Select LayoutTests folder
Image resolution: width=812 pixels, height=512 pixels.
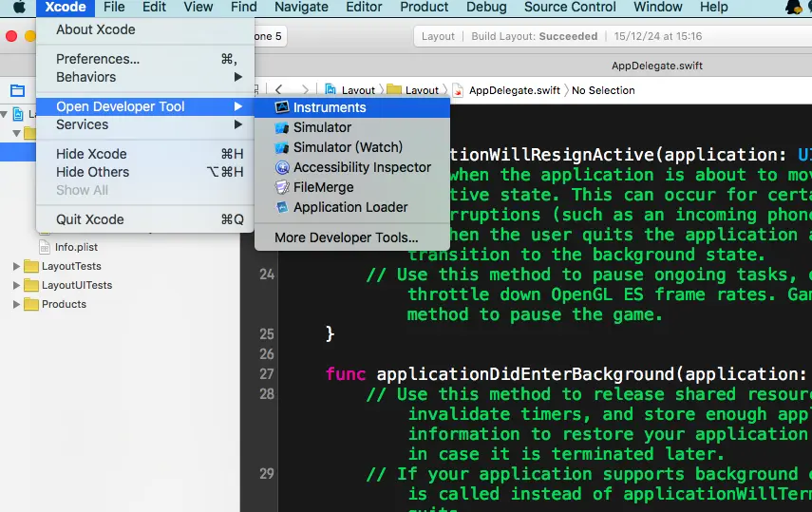coord(71,266)
